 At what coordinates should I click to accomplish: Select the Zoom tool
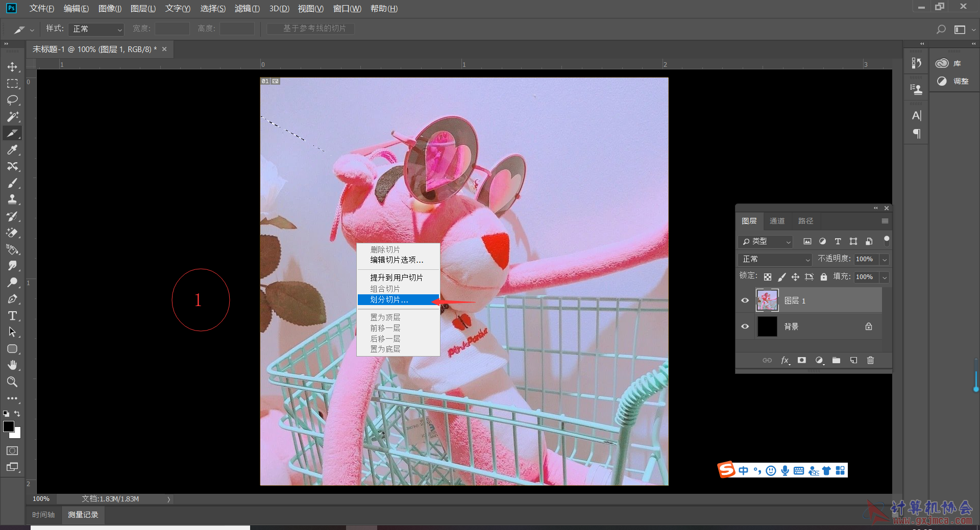[12, 382]
